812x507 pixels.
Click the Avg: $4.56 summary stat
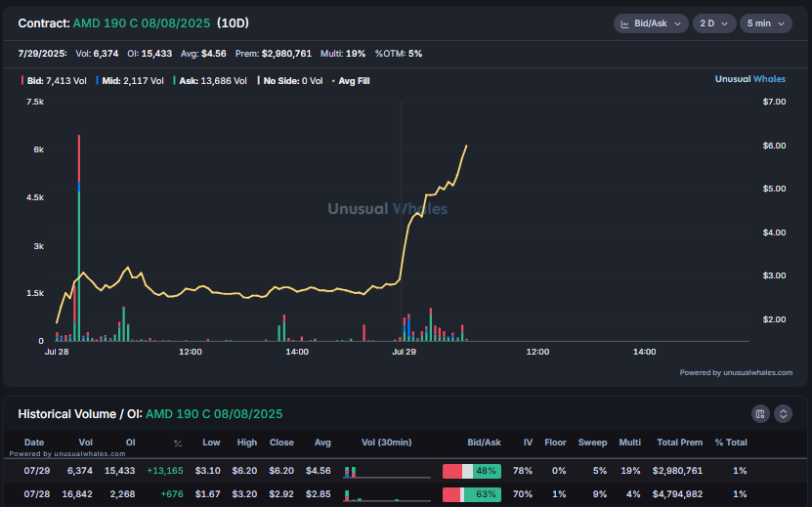pyautogui.click(x=203, y=54)
